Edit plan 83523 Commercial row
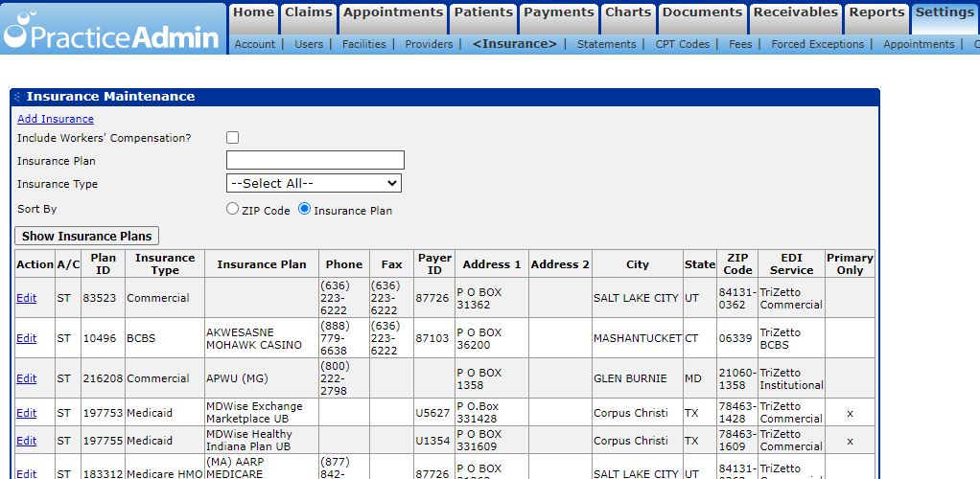Screen dimensions: 980x479 tap(26, 298)
